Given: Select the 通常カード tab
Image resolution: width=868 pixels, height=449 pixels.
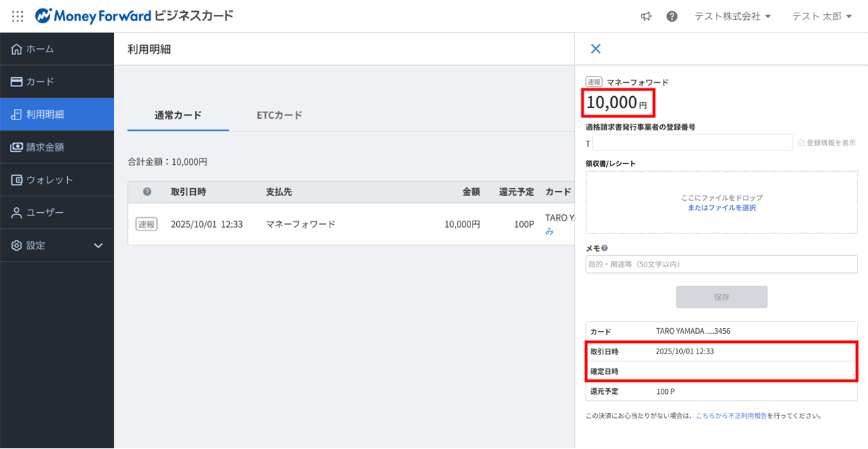Looking at the screenshot, I should (x=178, y=115).
